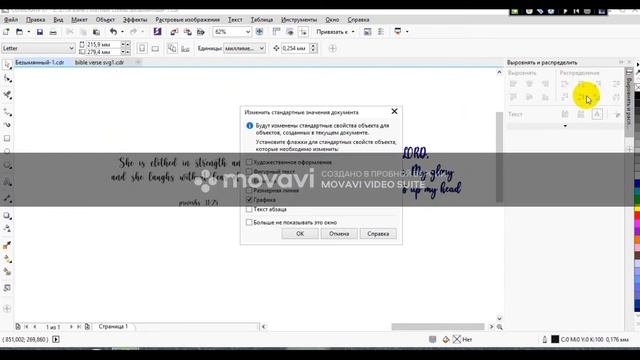640x360 pixels.
Task: Click the Undo arrow icon
Action: (x=113, y=32)
